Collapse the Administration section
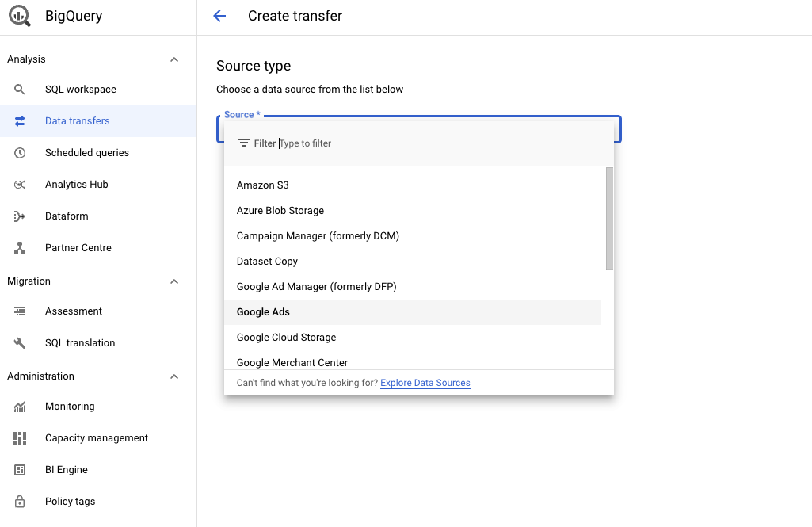The height and width of the screenshot is (527, 812). (173, 376)
